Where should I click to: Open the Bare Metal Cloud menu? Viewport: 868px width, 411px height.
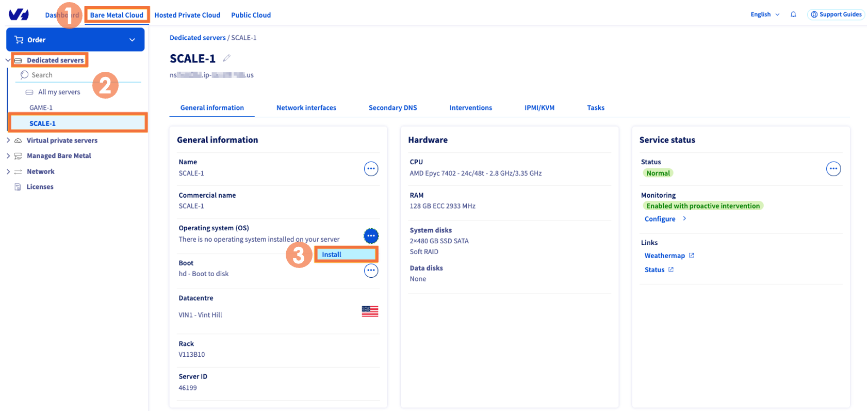117,15
